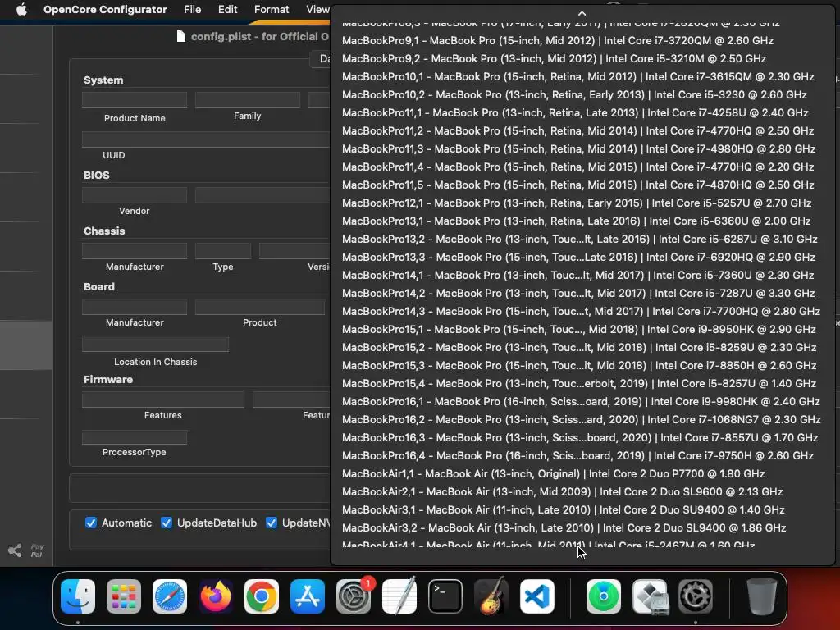Open Launchpad in the Dock
This screenshot has height=630, width=840.
pyautogui.click(x=124, y=596)
